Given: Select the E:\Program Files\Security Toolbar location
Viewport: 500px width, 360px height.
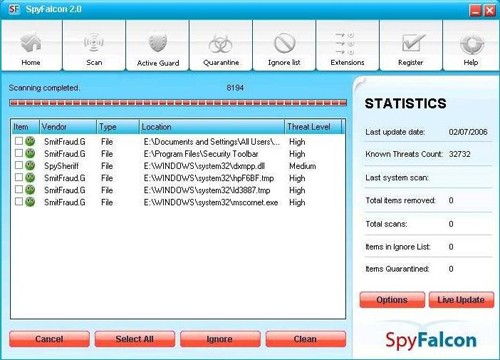Looking at the screenshot, I should pyautogui.click(x=201, y=154).
